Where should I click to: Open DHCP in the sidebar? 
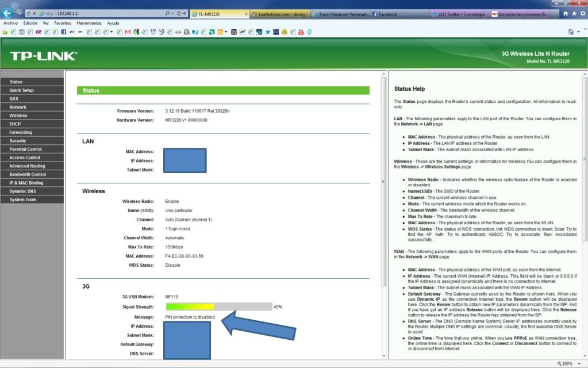coord(32,124)
